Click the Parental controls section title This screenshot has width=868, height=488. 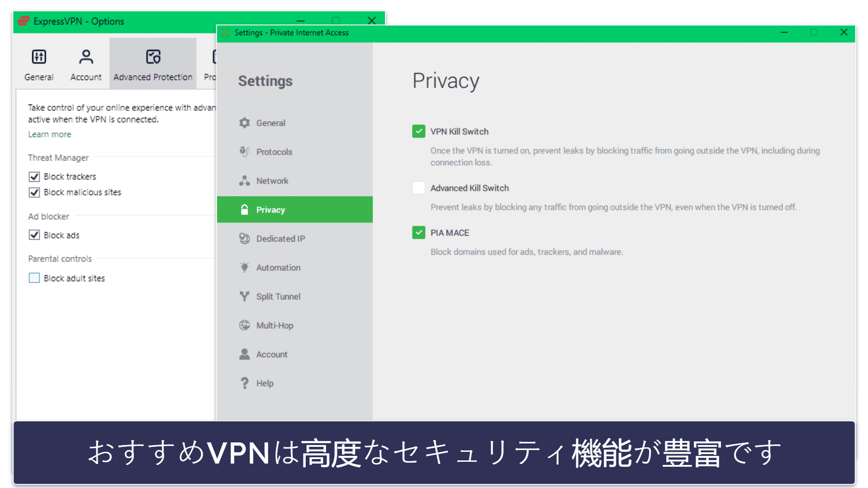point(60,259)
